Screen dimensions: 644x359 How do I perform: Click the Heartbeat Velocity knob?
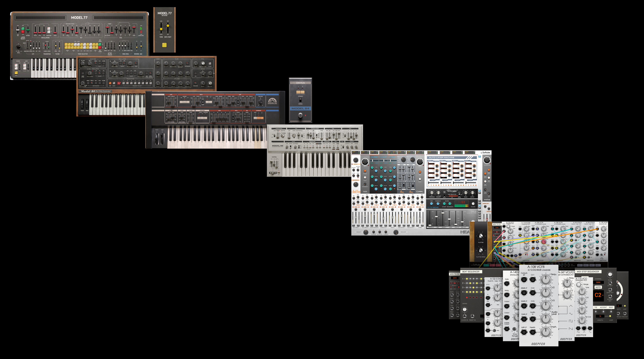(x=366, y=232)
